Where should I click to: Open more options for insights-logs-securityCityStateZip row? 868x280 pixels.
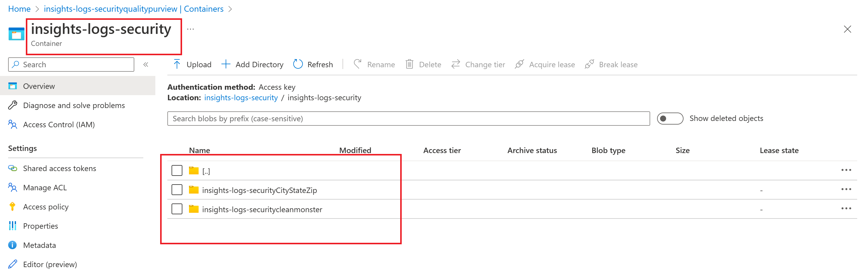point(846,189)
